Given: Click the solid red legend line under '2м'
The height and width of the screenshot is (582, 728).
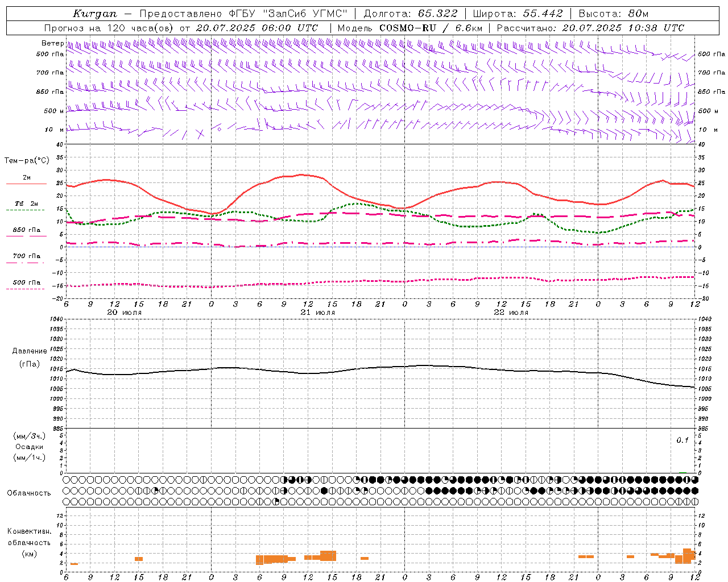Looking at the screenshot, I should 26,184.
